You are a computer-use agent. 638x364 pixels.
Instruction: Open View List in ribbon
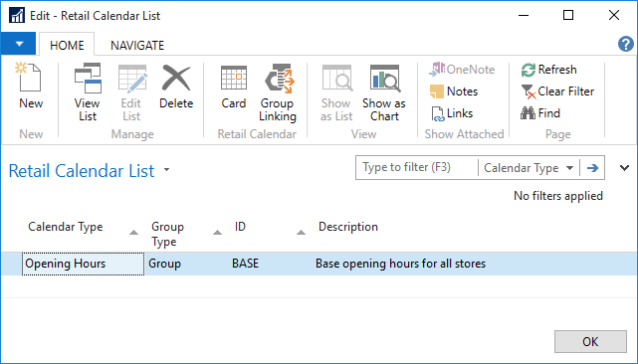pyautogui.click(x=87, y=92)
